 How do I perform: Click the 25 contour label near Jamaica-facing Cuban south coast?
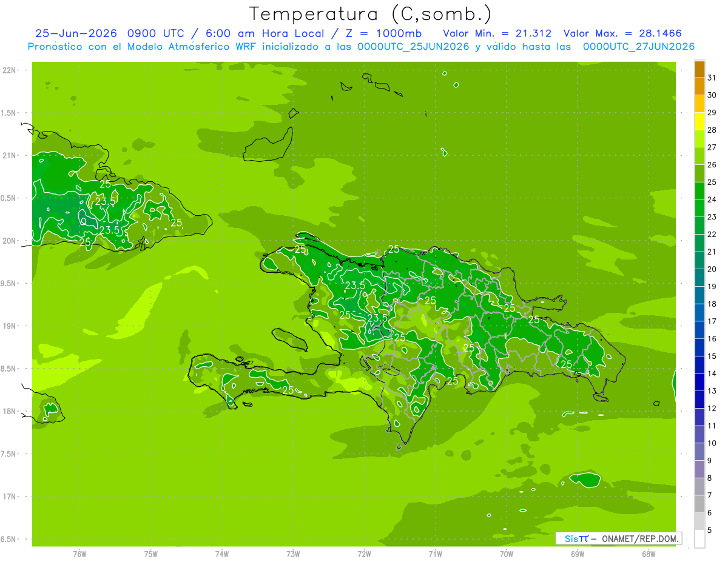pyautogui.click(x=85, y=242)
